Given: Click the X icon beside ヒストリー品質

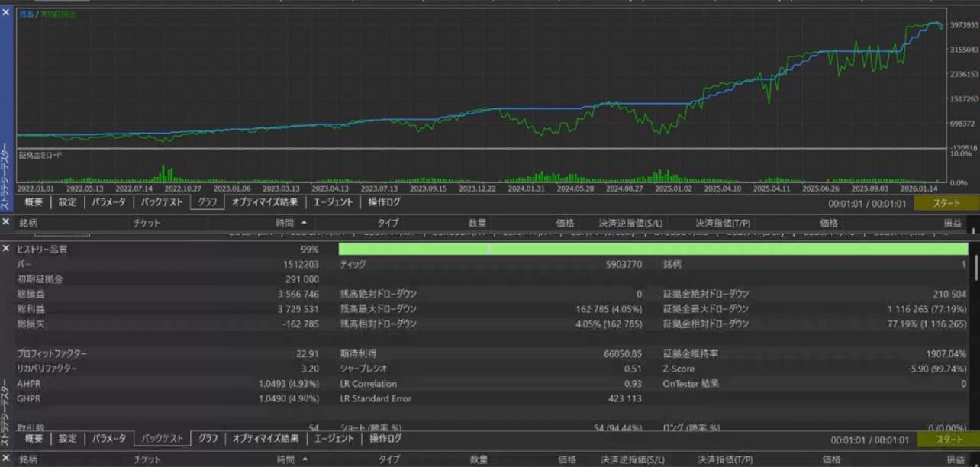Looking at the screenshot, I should [x=7, y=249].
